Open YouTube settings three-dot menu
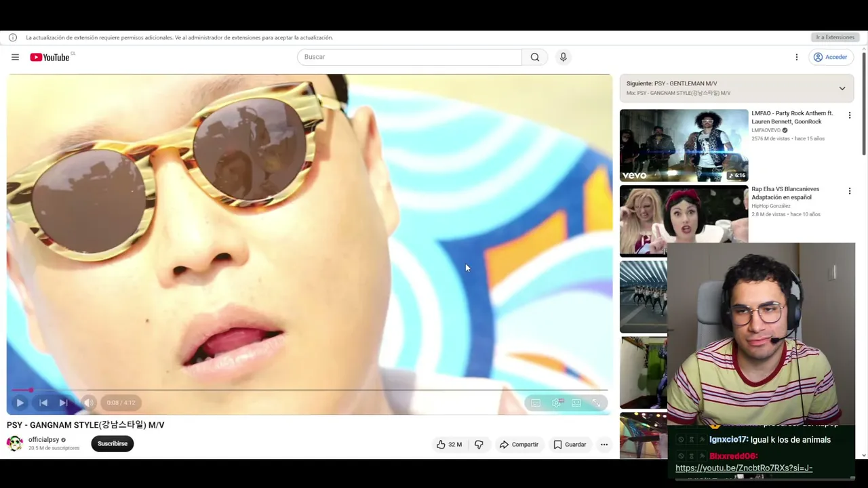Screen dimensions: 868x488 (797, 57)
